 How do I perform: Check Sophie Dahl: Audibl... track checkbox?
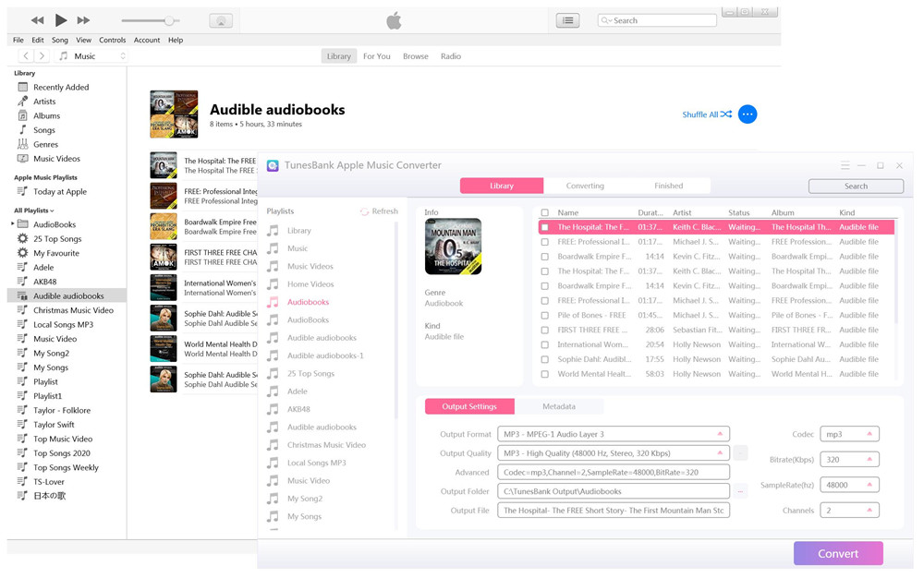[544, 359]
